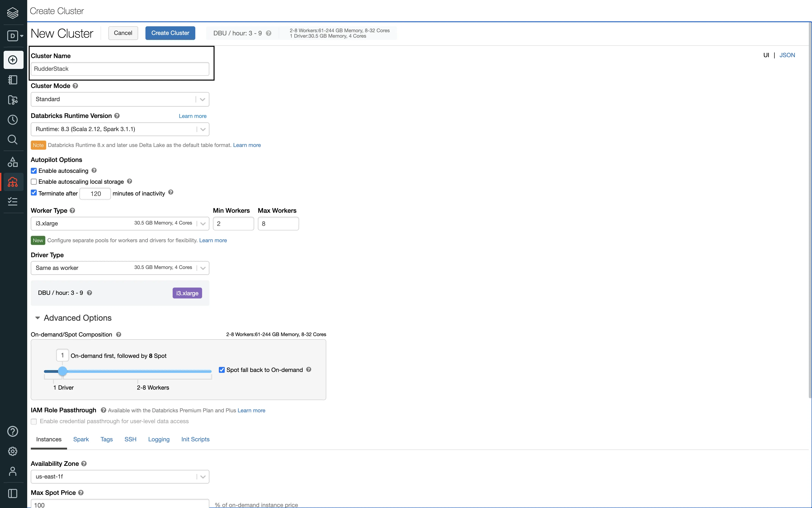Viewport: 812px width, 508px height.
Task: Switch to the Spark tab
Action: pyautogui.click(x=81, y=439)
